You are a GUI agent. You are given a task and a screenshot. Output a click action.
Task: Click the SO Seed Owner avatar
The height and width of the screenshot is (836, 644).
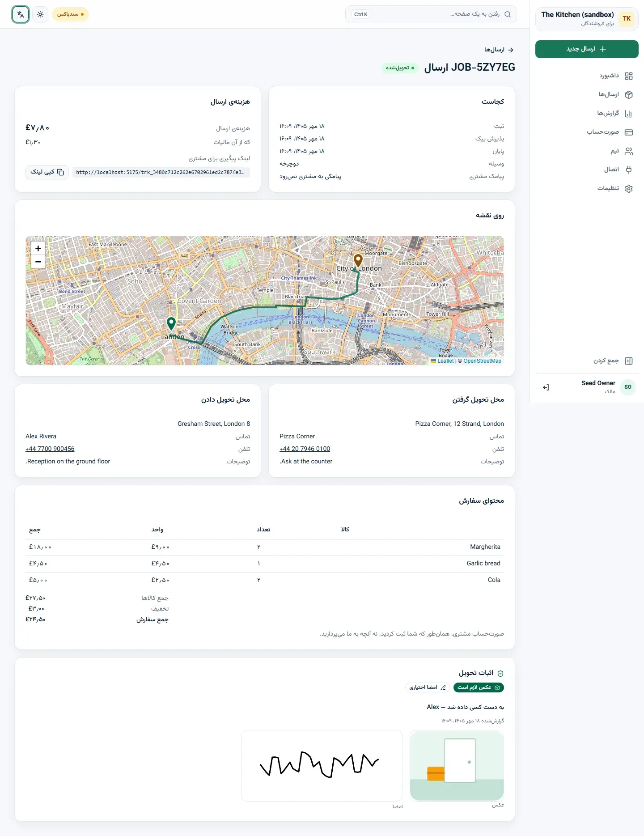coord(628,387)
